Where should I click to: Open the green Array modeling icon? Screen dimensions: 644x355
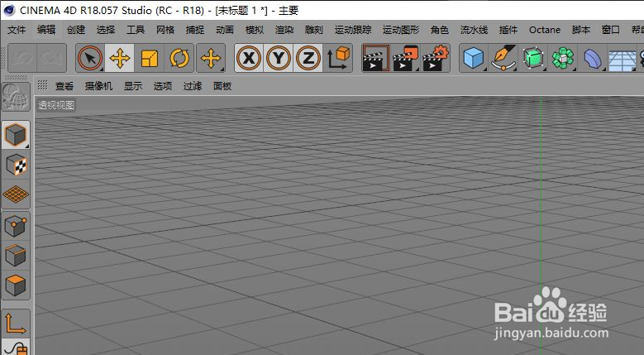(x=563, y=58)
